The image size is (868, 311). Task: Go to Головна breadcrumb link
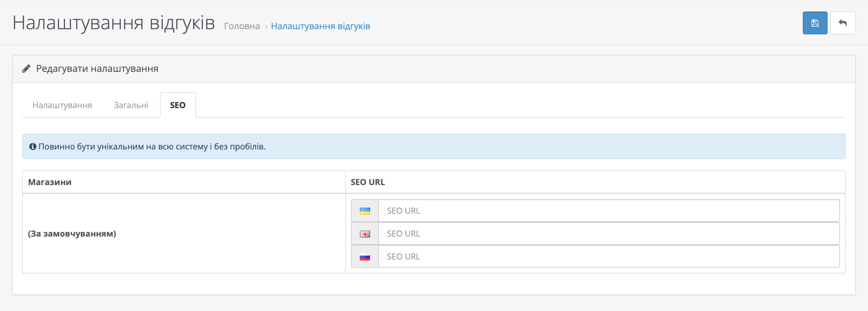tap(241, 26)
